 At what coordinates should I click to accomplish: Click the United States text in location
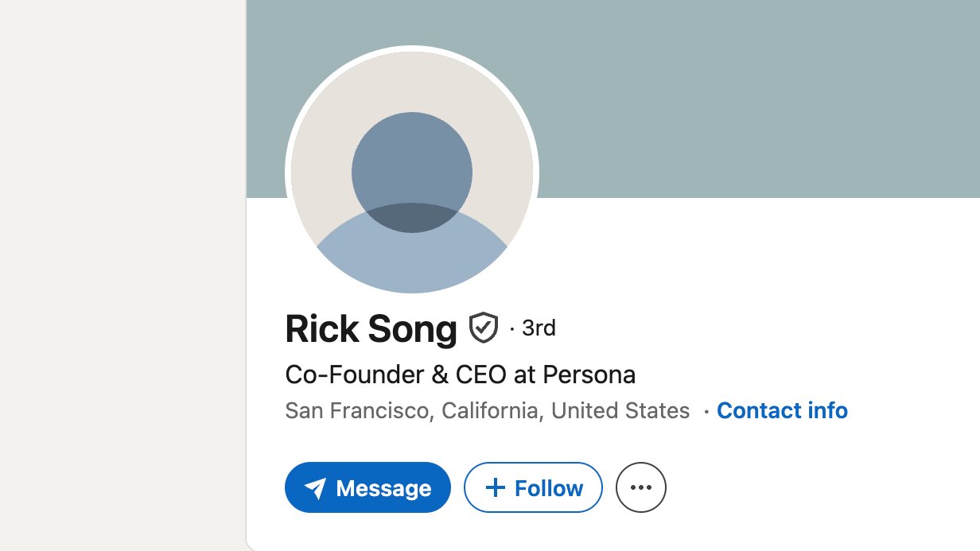pyautogui.click(x=620, y=410)
